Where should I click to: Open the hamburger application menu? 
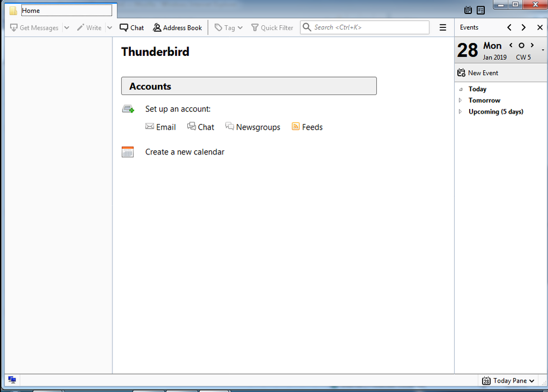[443, 27]
